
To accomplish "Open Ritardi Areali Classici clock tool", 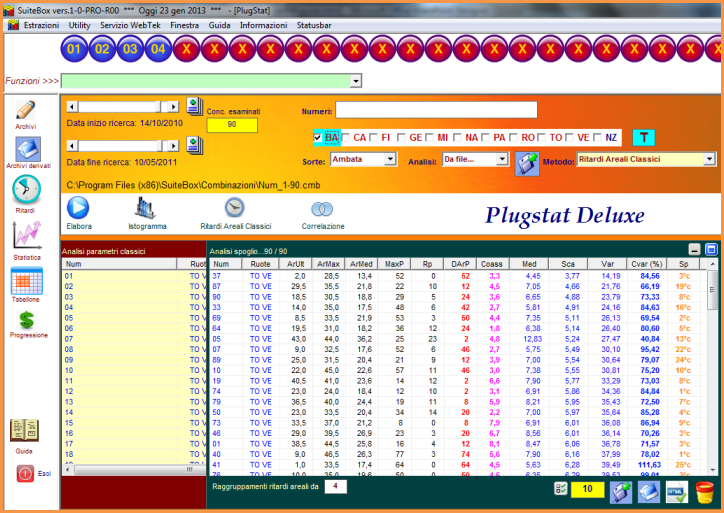I will tap(235, 207).
